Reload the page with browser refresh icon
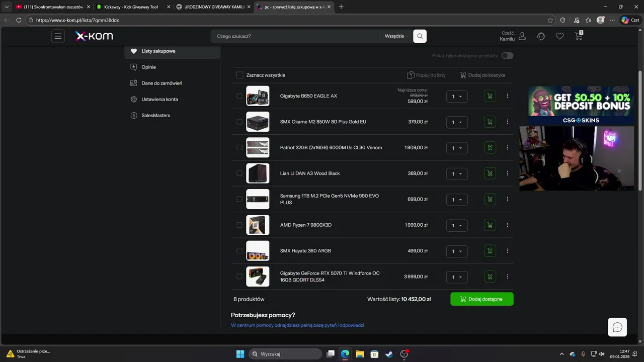The height and width of the screenshot is (362, 644). (19, 20)
